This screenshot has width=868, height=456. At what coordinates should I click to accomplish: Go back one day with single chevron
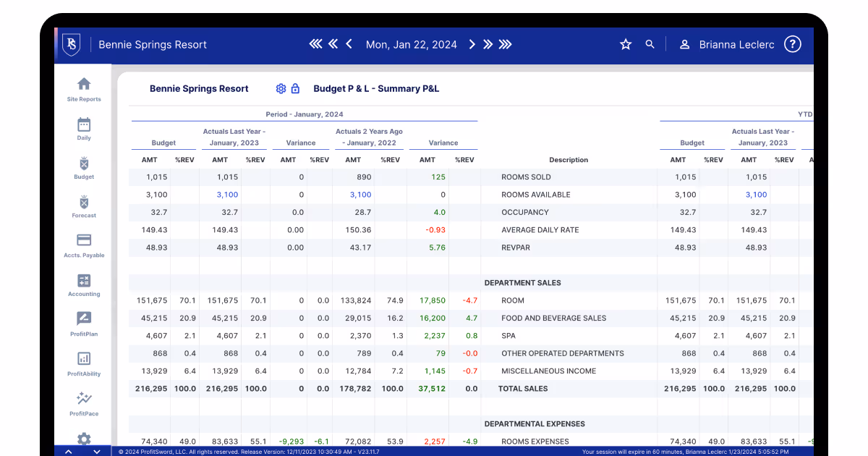349,44
